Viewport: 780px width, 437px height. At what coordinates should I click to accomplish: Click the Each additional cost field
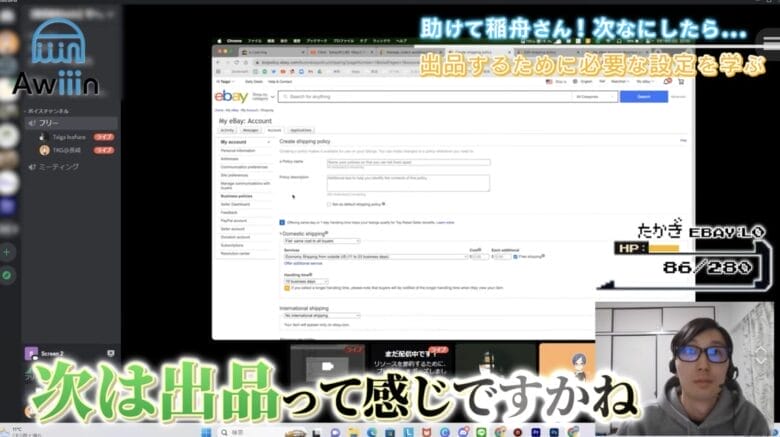click(502, 257)
